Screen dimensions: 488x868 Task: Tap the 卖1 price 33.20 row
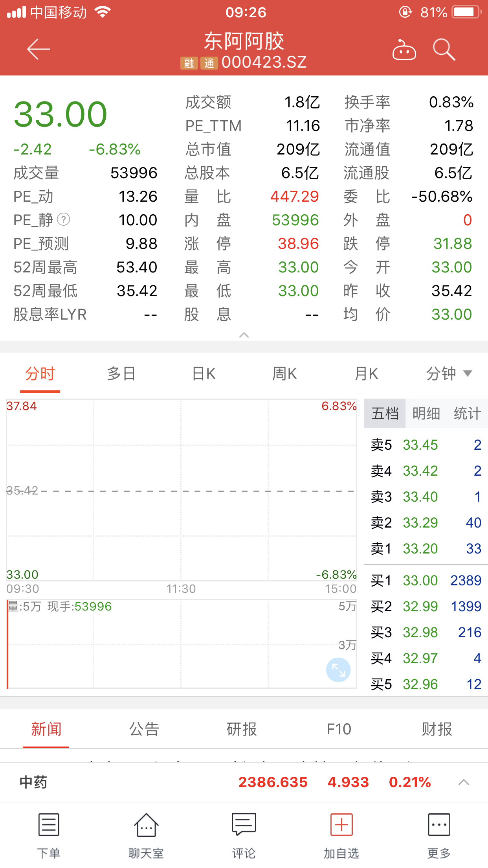[426, 549]
